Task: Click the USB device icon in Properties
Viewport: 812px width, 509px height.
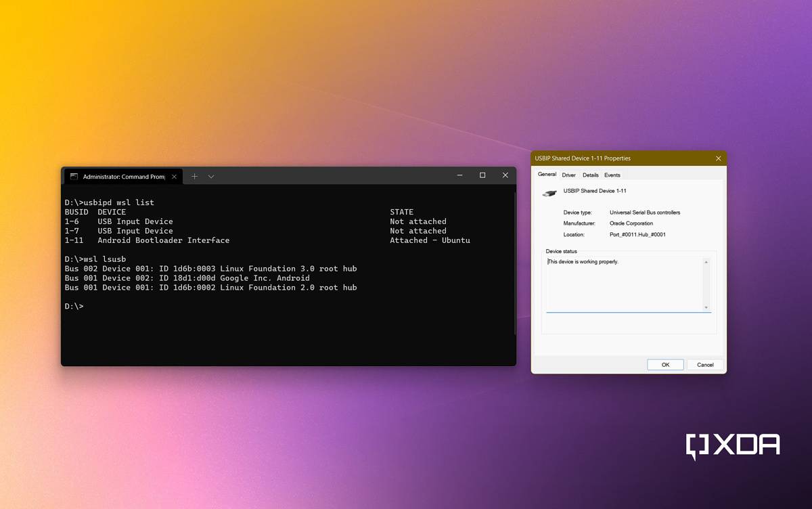Action: click(549, 193)
